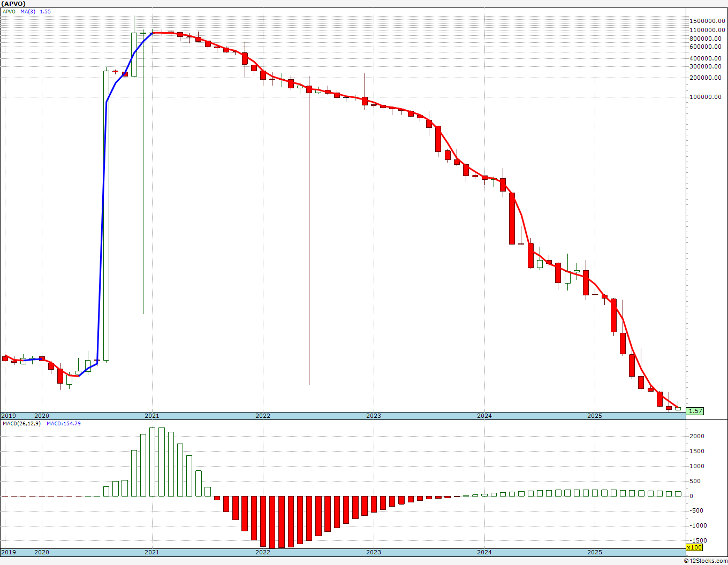Click the MACD(26,12,9) indicator label

22,424
